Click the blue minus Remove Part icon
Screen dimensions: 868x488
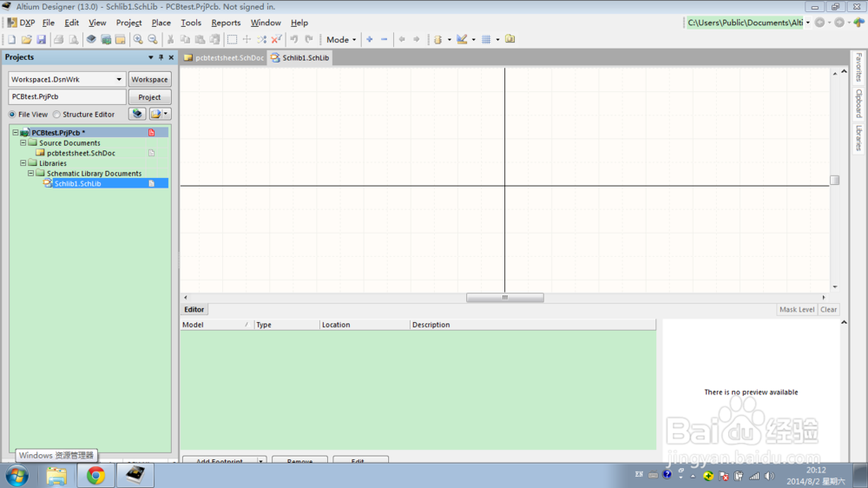click(x=385, y=39)
